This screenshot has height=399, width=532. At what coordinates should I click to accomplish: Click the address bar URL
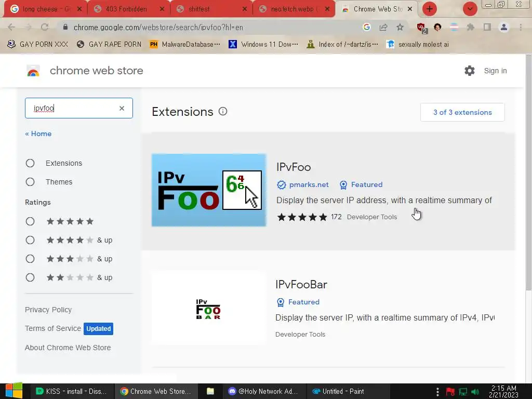[158, 28]
